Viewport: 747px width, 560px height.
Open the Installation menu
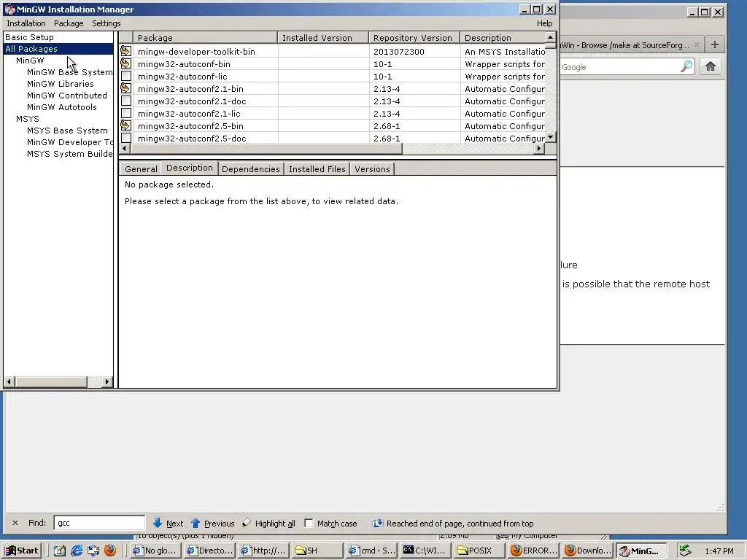tap(26, 23)
